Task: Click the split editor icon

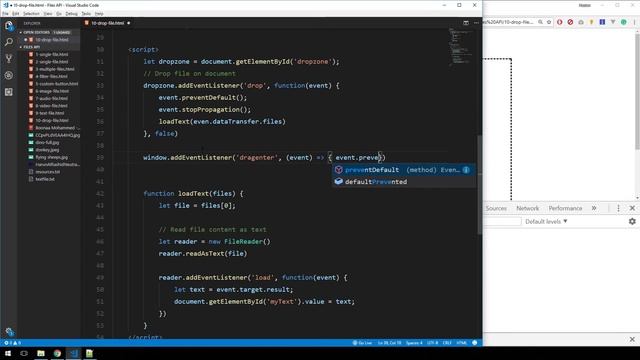Action: [466, 23]
